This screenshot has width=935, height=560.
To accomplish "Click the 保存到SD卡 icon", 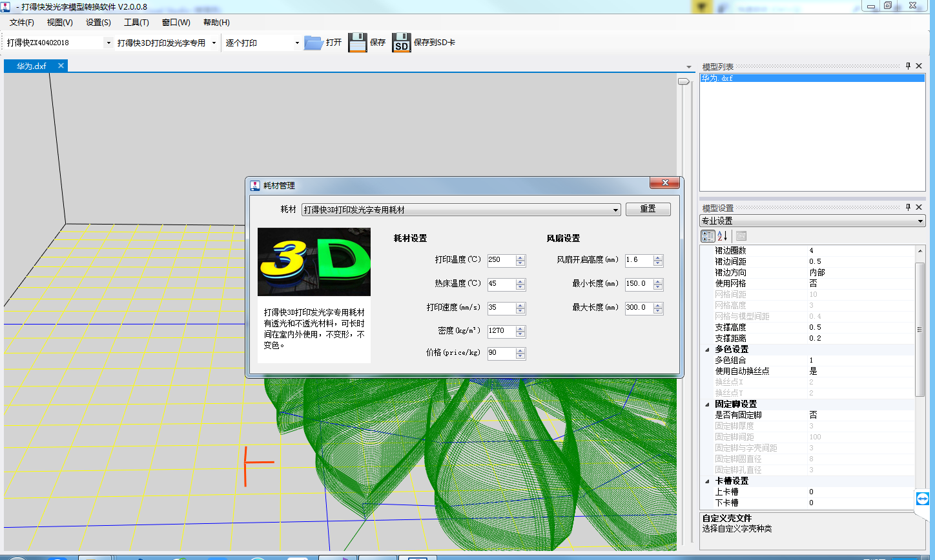I will point(401,43).
